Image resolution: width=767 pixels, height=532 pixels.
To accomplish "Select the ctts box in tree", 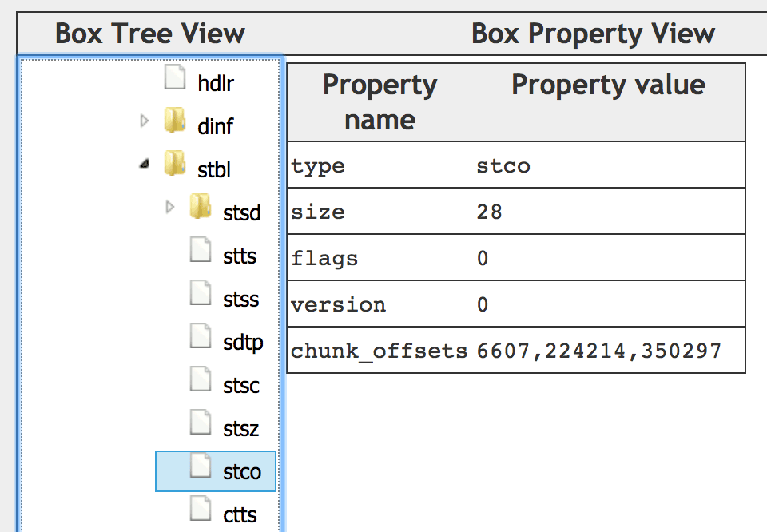I will [240, 515].
